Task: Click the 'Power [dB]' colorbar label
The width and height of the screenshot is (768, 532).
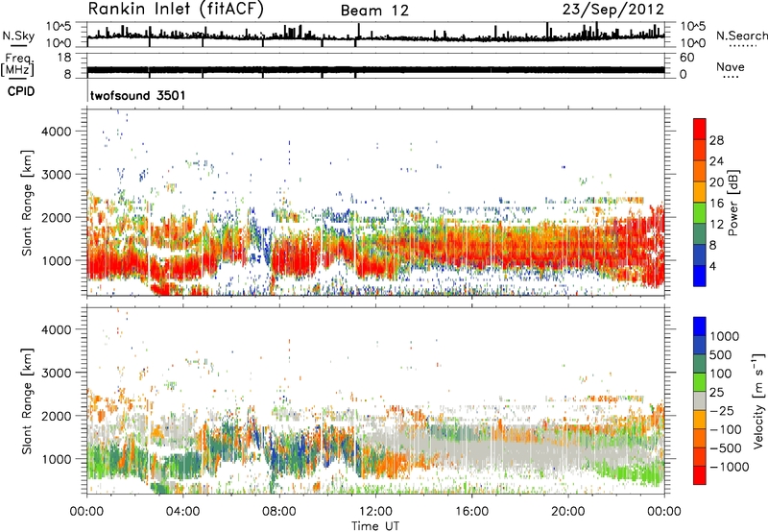Action: tap(732, 203)
